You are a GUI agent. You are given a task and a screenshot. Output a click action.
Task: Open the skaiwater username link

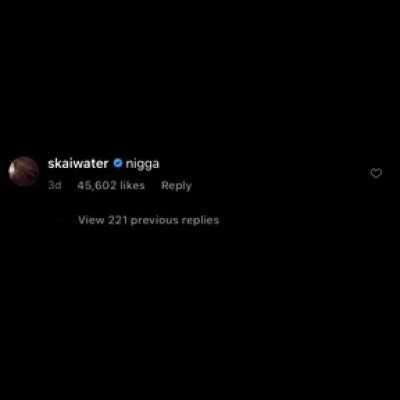tap(78, 163)
